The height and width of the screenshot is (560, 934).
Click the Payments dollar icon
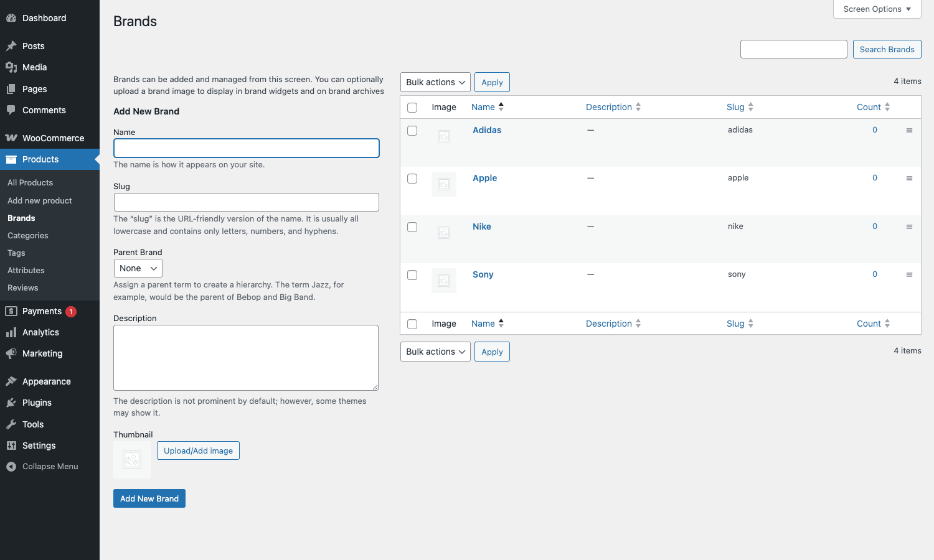11,311
